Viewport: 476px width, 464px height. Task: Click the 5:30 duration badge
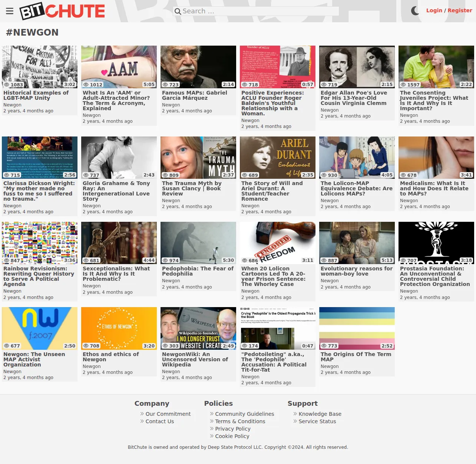(228, 260)
